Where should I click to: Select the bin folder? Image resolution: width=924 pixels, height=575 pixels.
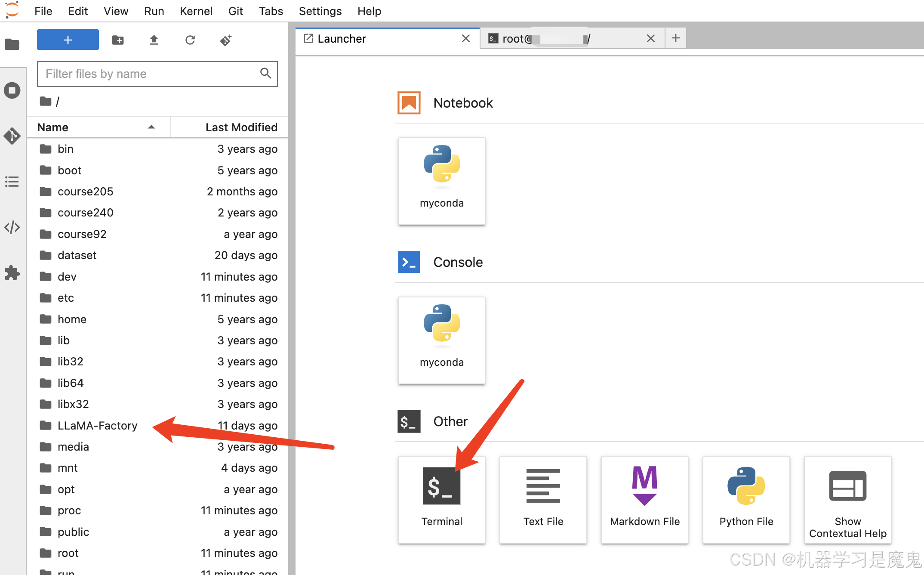click(x=157, y=149)
